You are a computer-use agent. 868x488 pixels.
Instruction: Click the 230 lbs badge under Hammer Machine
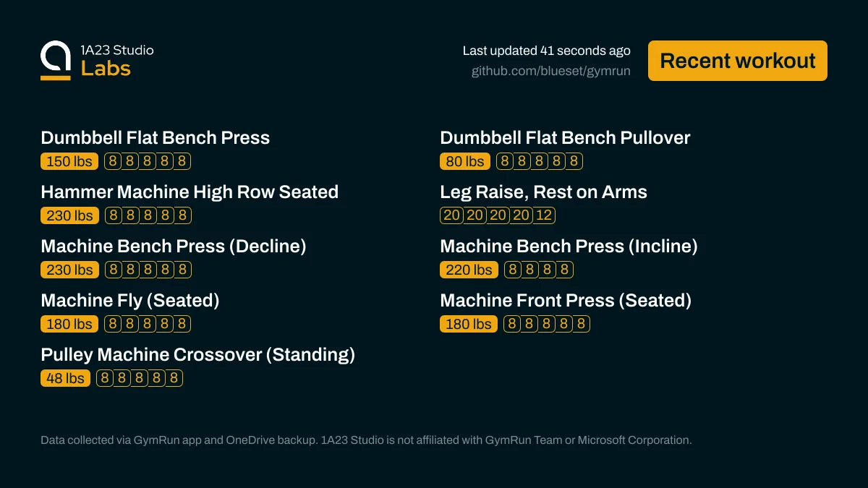point(69,215)
